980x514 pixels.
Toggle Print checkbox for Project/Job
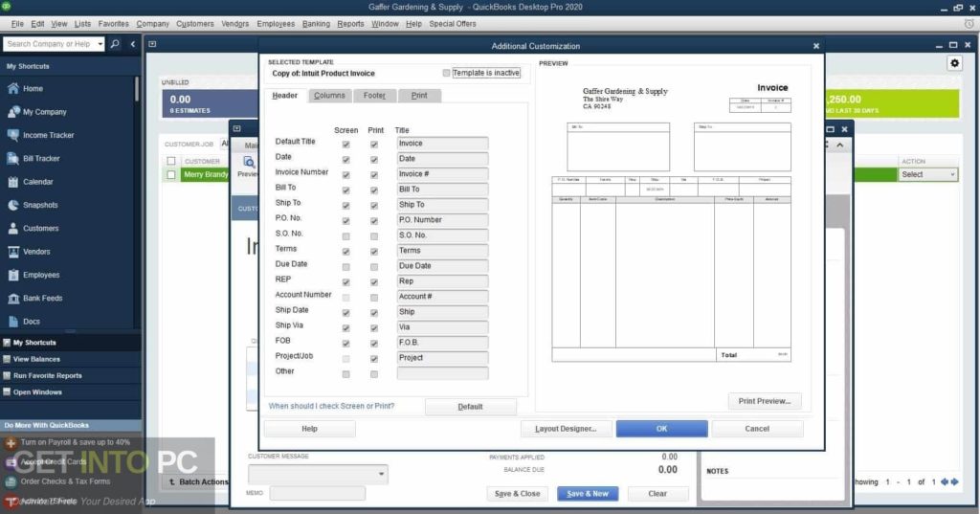coord(374,359)
